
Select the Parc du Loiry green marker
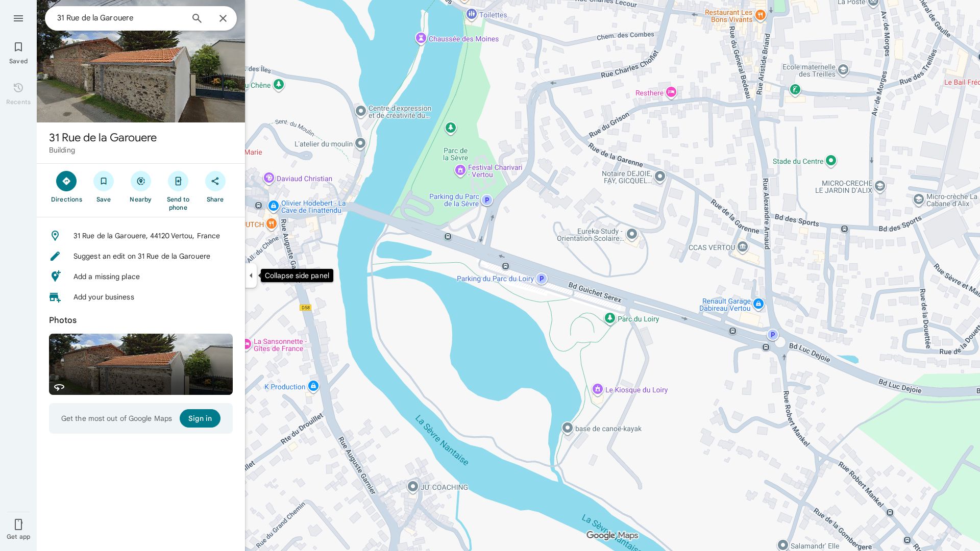pos(610,318)
